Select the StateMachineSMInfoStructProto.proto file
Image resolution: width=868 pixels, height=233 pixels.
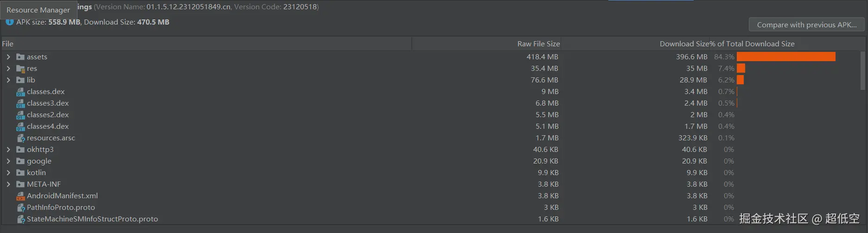point(92,219)
